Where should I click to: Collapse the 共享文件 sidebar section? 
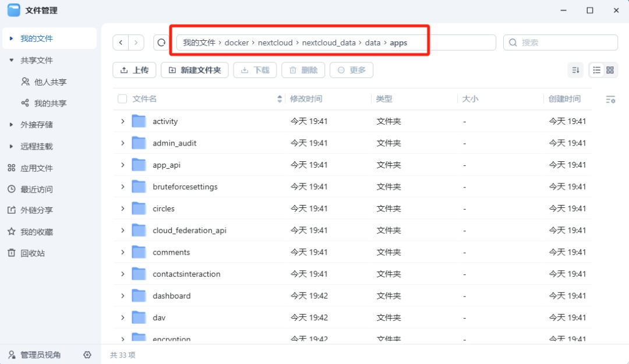click(x=11, y=60)
